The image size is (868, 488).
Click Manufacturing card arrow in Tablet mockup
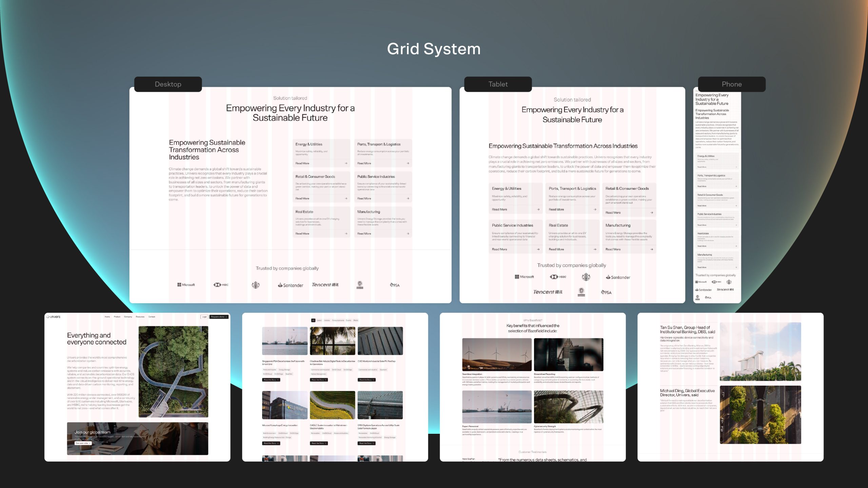coord(652,249)
